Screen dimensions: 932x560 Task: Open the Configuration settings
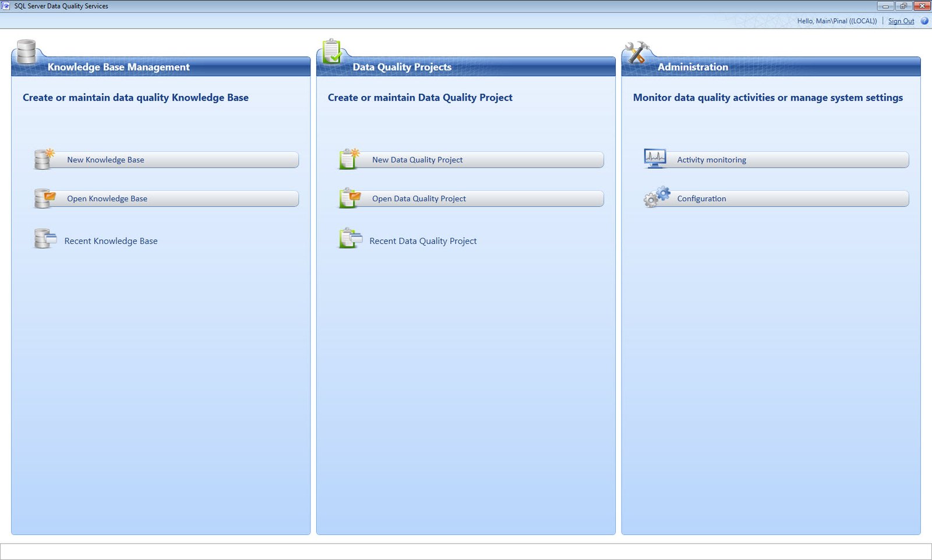(776, 199)
